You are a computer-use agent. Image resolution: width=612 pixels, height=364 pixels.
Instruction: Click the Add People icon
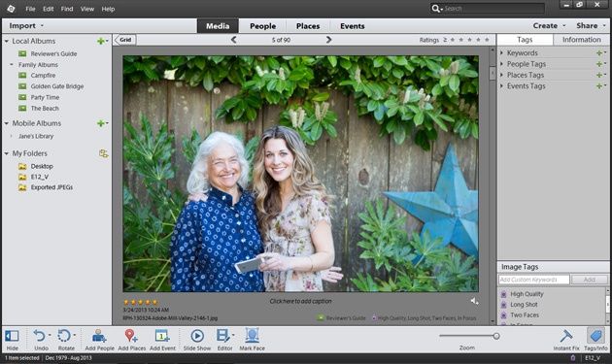[99, 336]
